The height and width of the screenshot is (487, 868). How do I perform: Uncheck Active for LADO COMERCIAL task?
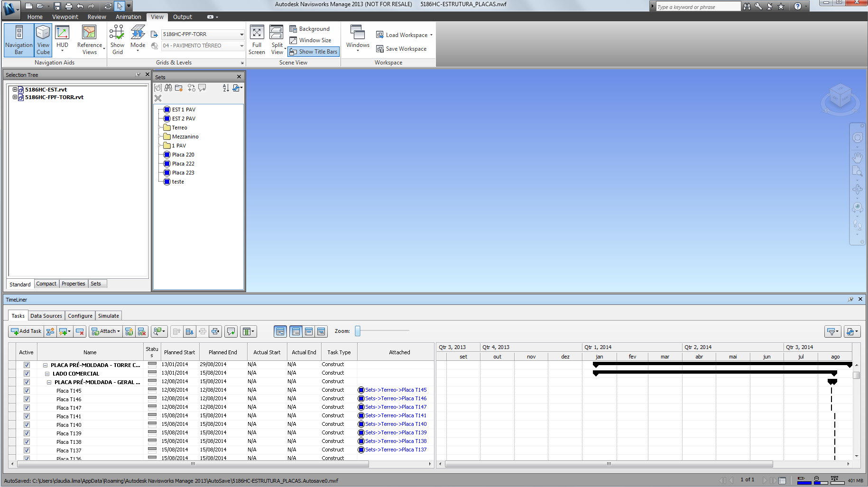coord(27,373)
